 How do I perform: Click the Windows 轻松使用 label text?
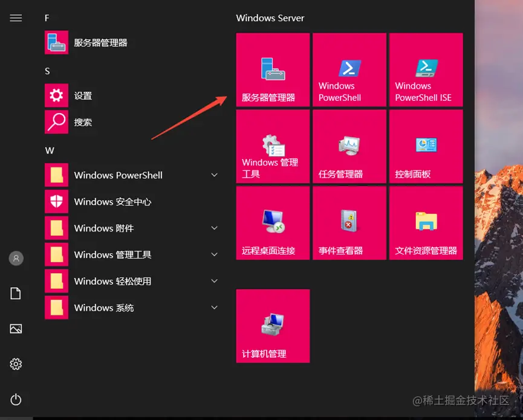112,282
